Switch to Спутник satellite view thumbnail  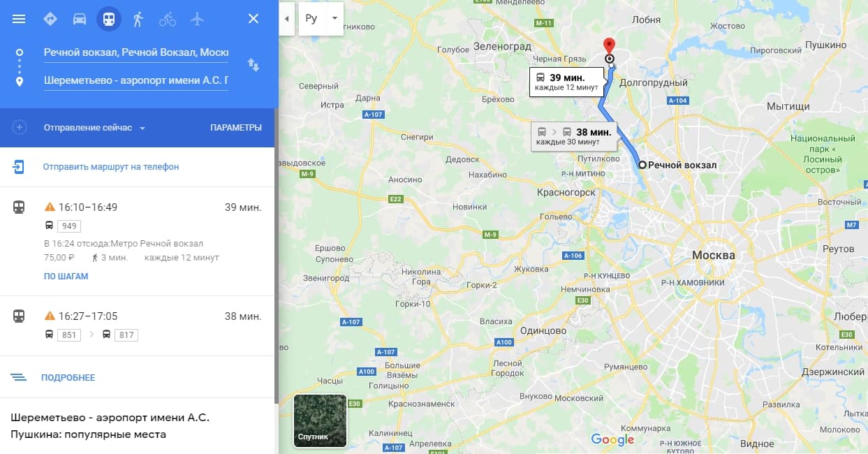(x=320, y=420)
